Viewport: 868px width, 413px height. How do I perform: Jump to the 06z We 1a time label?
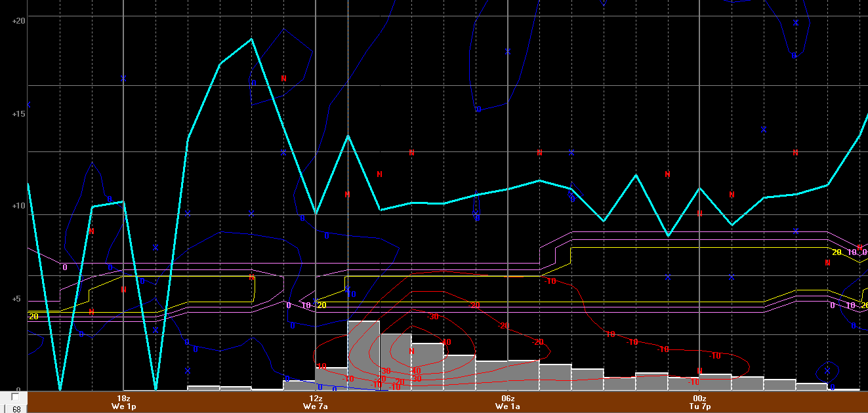(x=508, y=402)
